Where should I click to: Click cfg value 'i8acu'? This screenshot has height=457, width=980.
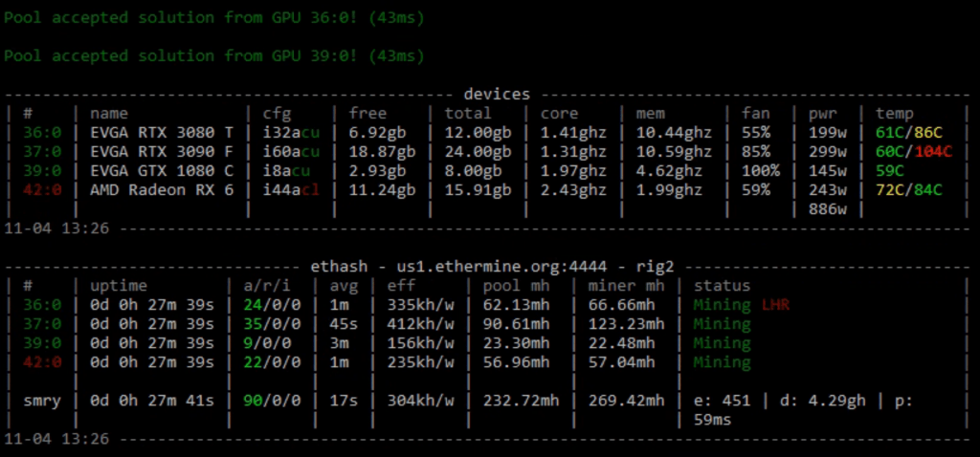click(286, 170)
